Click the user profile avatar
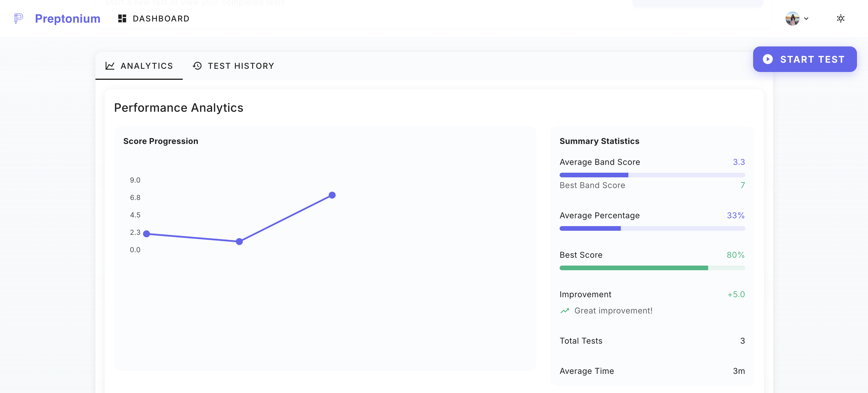 click(x=792, y=19)
